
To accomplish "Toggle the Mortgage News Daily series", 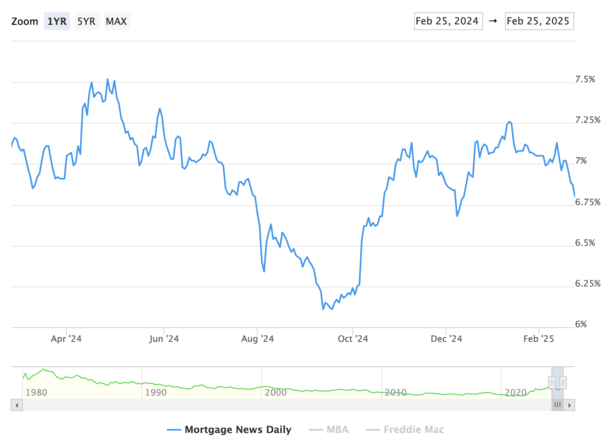I will [x=229, y=430].
